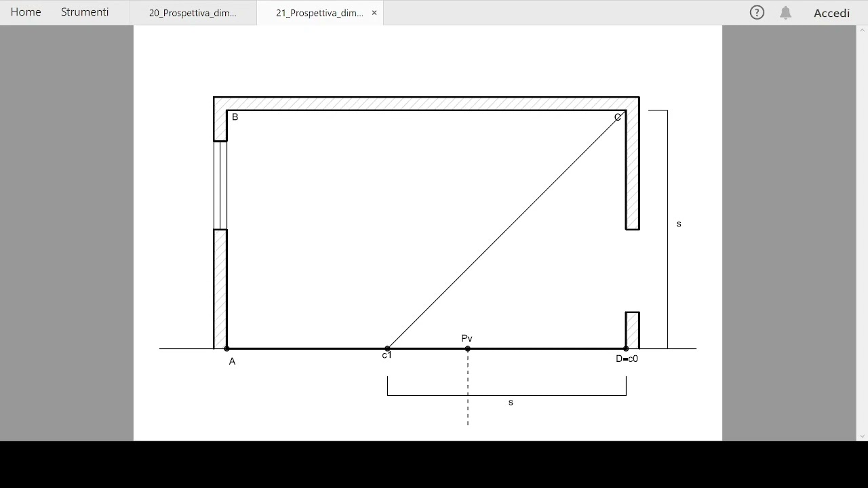Close the 21_Prospettiva_dim document tab
Image resolution: width=868 pixels, height=488 pixels.
coord(374,13)
